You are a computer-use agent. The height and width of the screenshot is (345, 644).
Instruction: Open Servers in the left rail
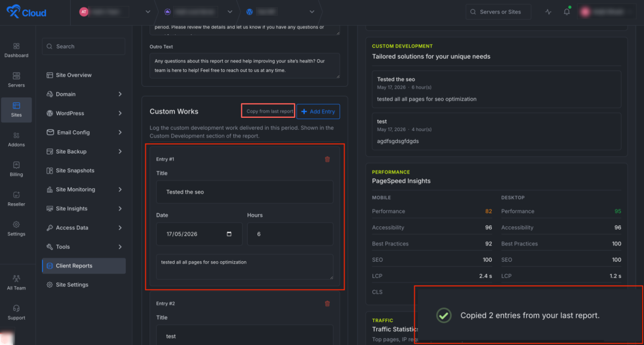16,80
